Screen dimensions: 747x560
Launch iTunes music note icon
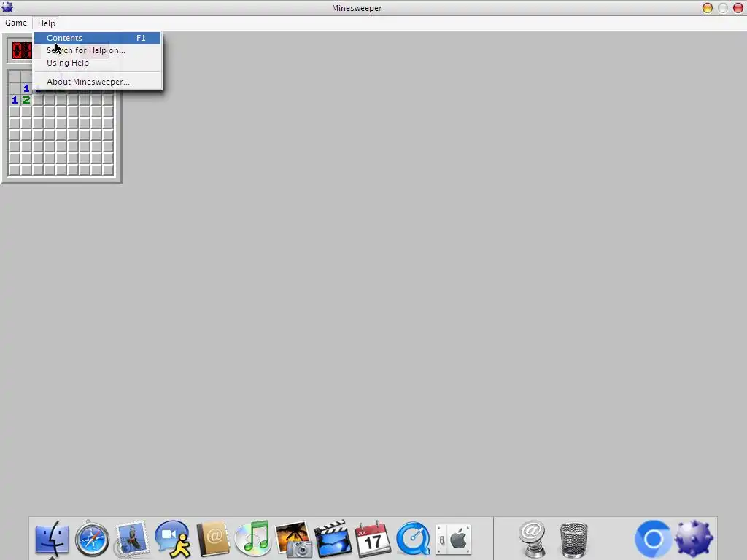[253, 539]
